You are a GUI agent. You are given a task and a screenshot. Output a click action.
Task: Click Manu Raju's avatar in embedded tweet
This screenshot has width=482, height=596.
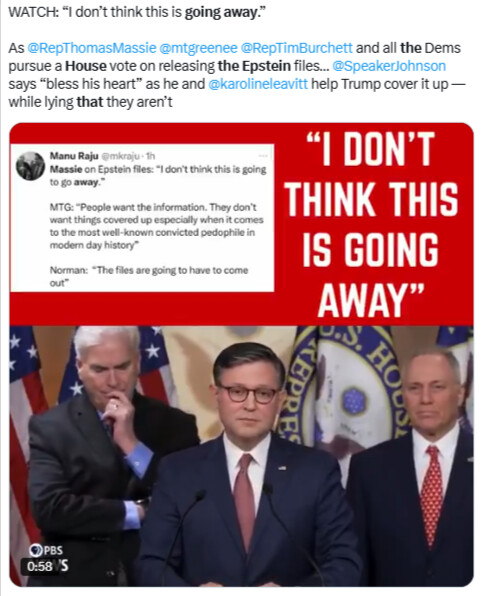30,166
